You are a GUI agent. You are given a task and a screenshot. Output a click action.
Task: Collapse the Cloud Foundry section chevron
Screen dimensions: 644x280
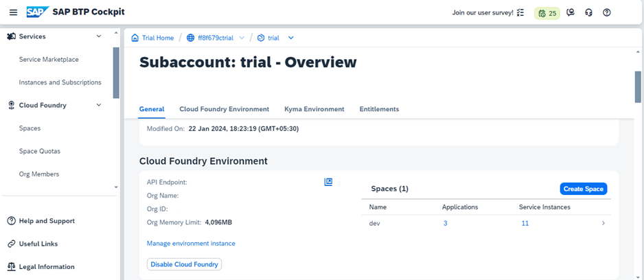(x=99, y=105)
